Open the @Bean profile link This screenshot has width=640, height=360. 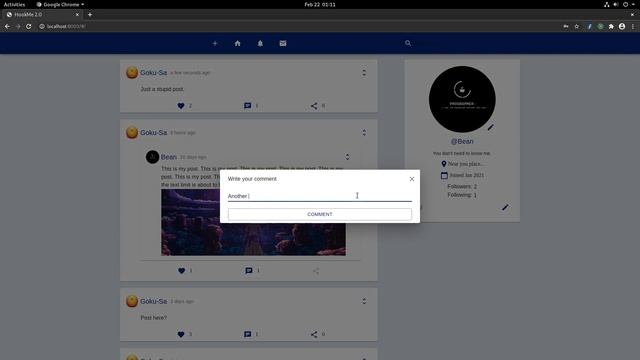(462, 141)
